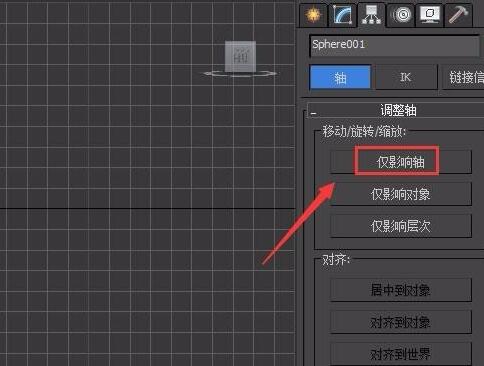The image size is (484, 366).
Task: Toggle 仅影响对象 button
Action: coord(401,194)
